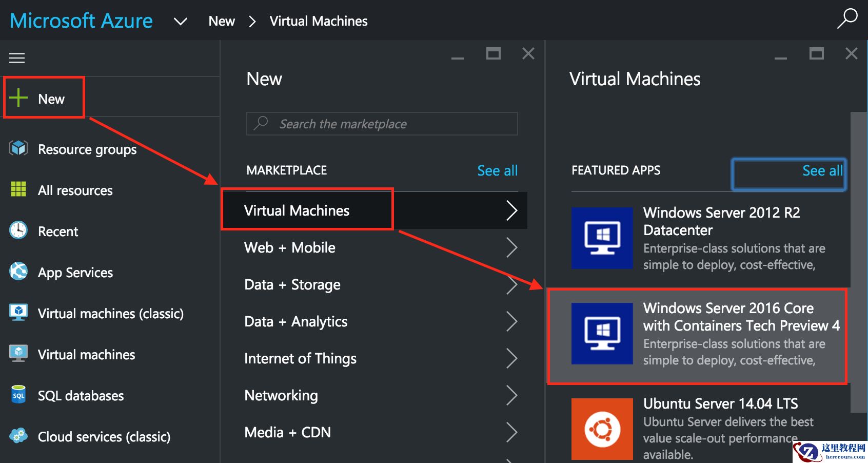868x463 pixels.
Task: Close the Virtual Machines blade
Action: [852, 53]
